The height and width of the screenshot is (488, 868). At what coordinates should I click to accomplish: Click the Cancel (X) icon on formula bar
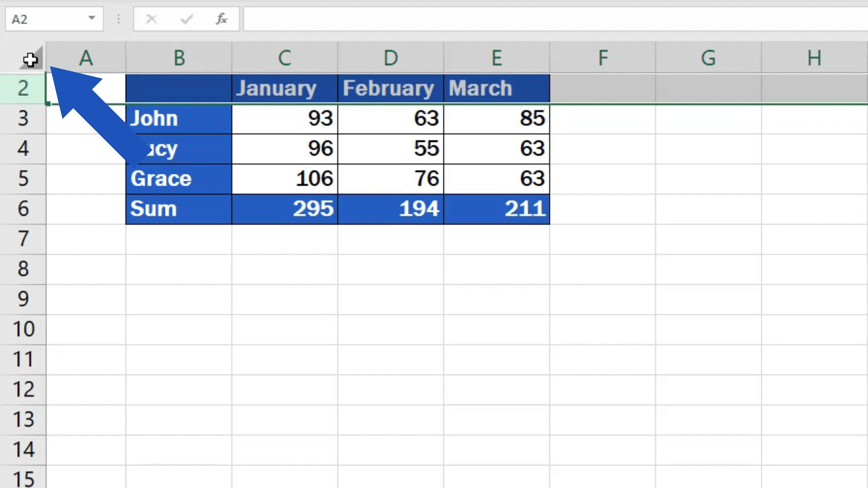(x=151, y=19)
